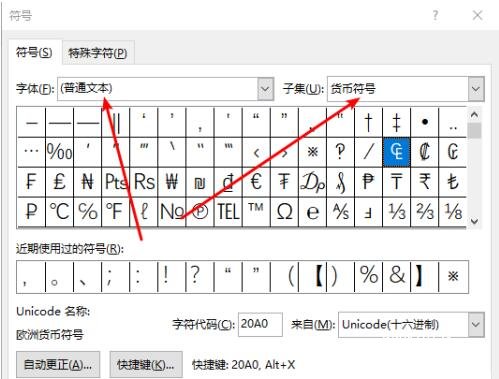The width and height of the screenshot is (499, 379).
Task: Click the symbol grid scrollbar up arrow
Action: [474, 115]
